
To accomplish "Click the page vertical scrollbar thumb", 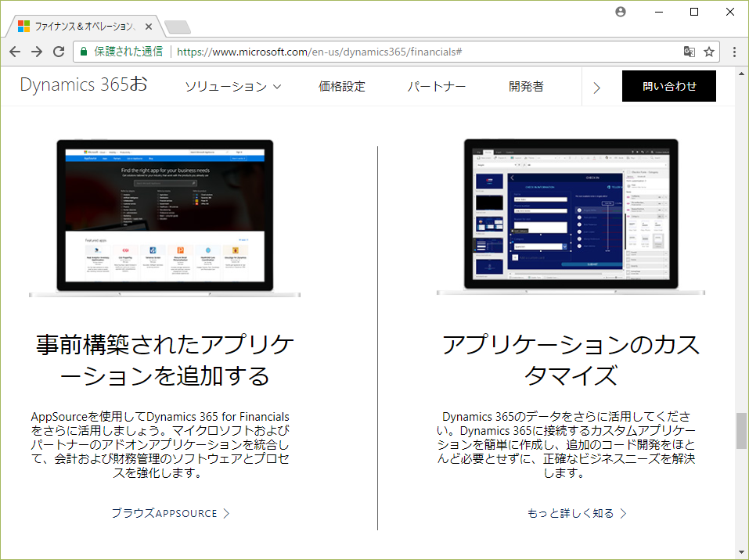I will (741, 431).
